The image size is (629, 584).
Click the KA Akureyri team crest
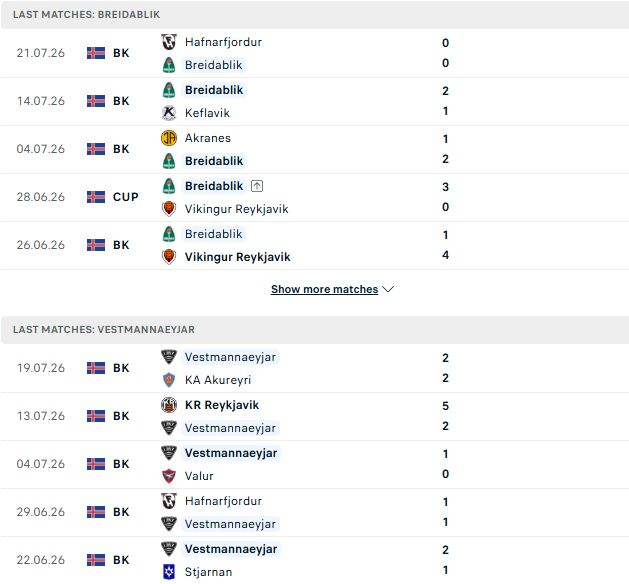(169, 380)
